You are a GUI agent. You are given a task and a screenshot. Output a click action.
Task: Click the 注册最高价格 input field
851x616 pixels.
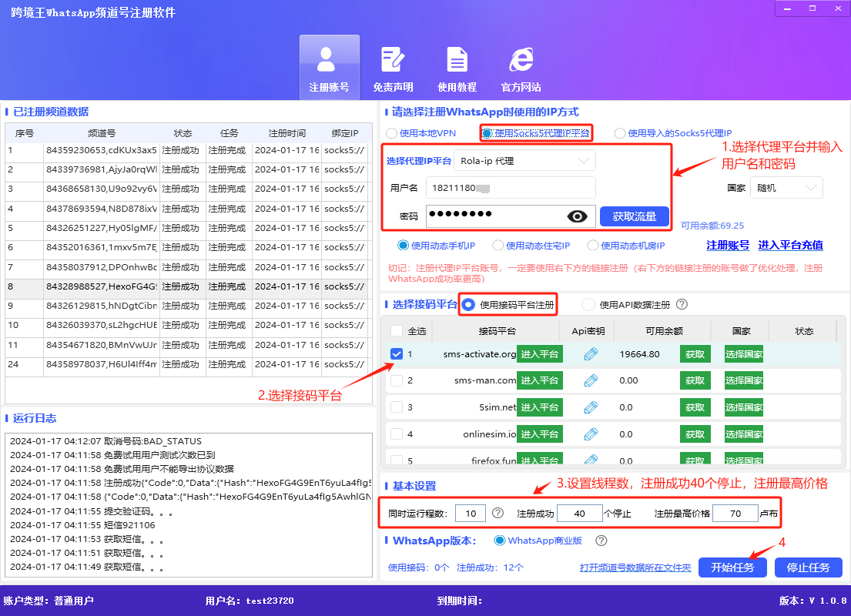735,513
